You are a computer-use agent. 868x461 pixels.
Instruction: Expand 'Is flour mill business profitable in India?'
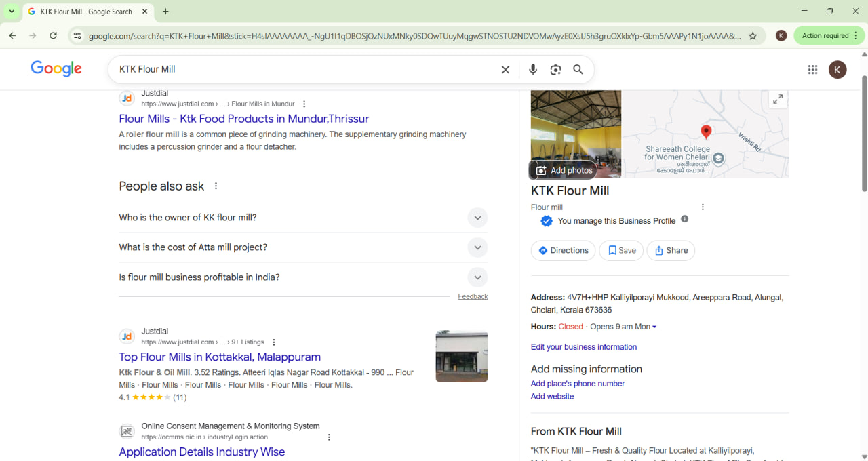(x=477, y=277)
